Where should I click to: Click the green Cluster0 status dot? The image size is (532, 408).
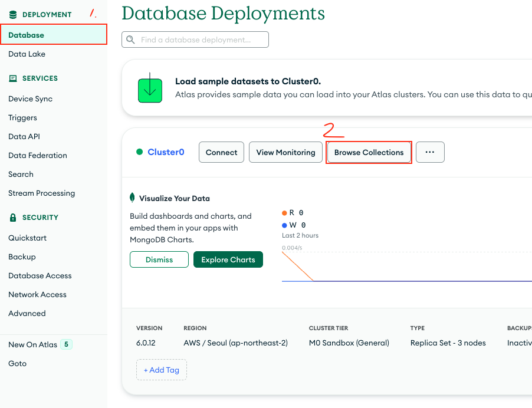(x=139, y=152)
